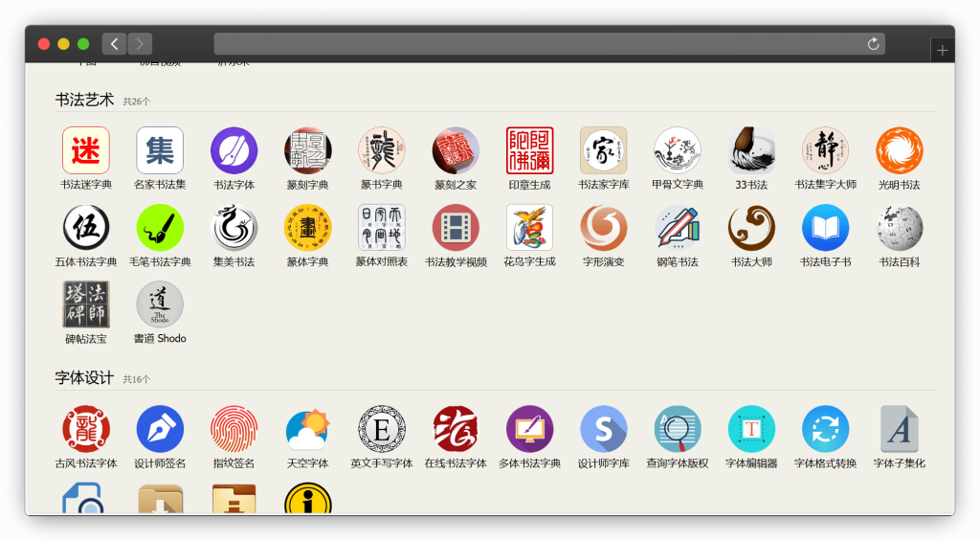Open the orange 光明书法 swirl icon
980x541 pixels.
[x=899, y=150]
